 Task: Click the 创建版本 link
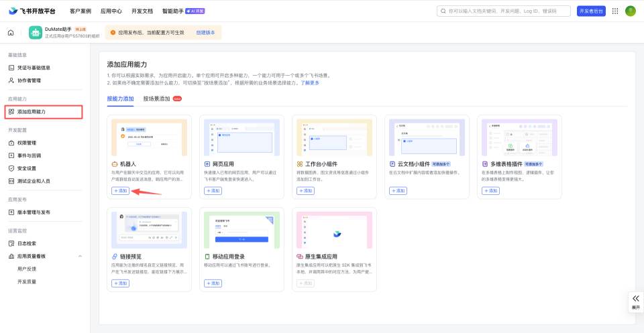tap(205, 32)
